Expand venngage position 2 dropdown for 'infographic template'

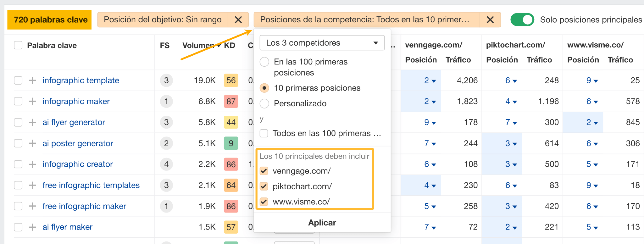(x=430, y=80)
